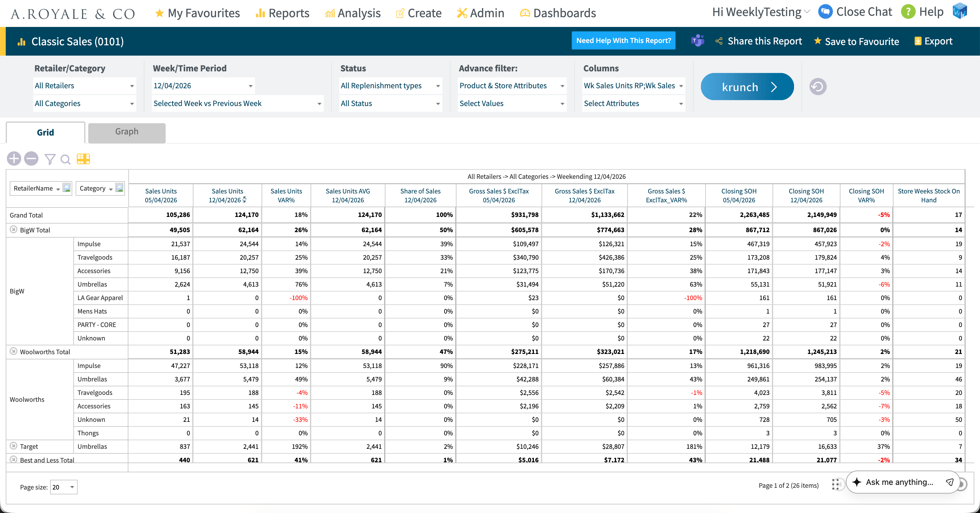Click Need Help With This Report
Screen dimensions: 980x513
(x=624, y=40)
